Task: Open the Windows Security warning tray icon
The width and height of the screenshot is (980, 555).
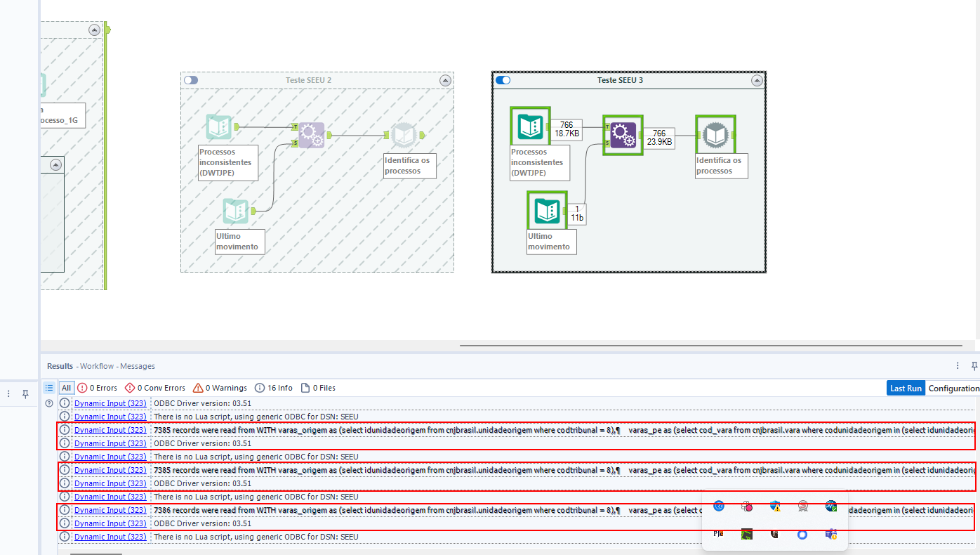Action: coord(774,506)
